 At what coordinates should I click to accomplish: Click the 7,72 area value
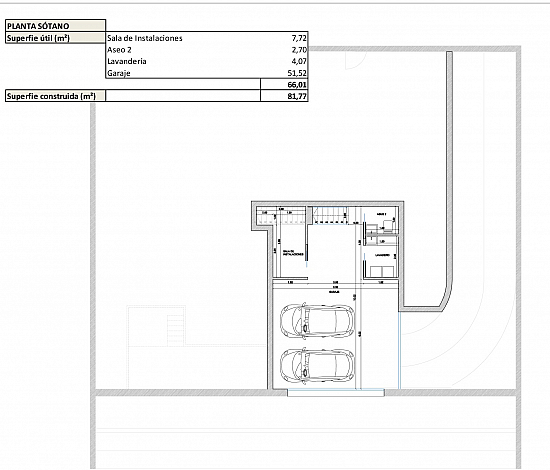point(299,38)
